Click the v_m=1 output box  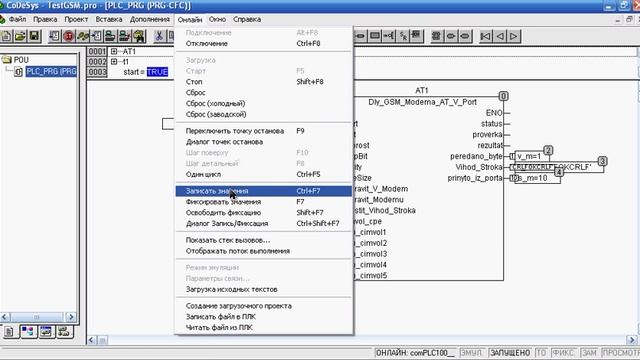(532, 156)
